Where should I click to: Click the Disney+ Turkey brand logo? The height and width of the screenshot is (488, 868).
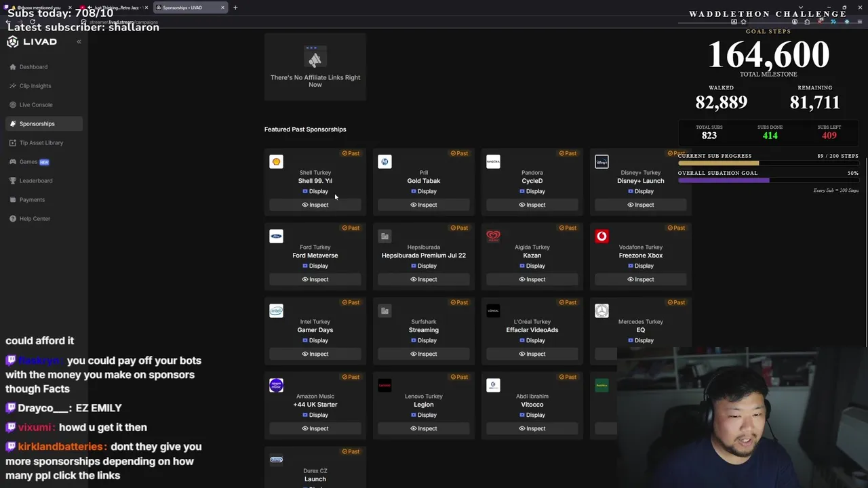[x=601, y=161]
